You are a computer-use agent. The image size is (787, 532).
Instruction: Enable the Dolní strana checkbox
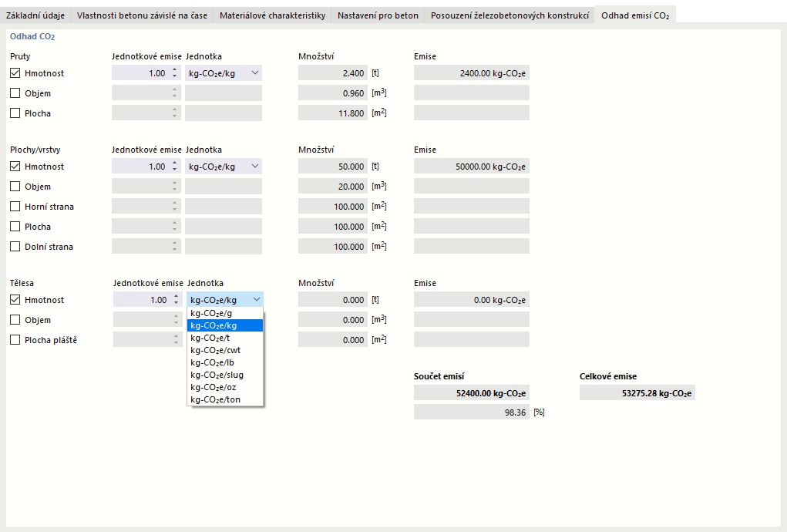[15, 247]
